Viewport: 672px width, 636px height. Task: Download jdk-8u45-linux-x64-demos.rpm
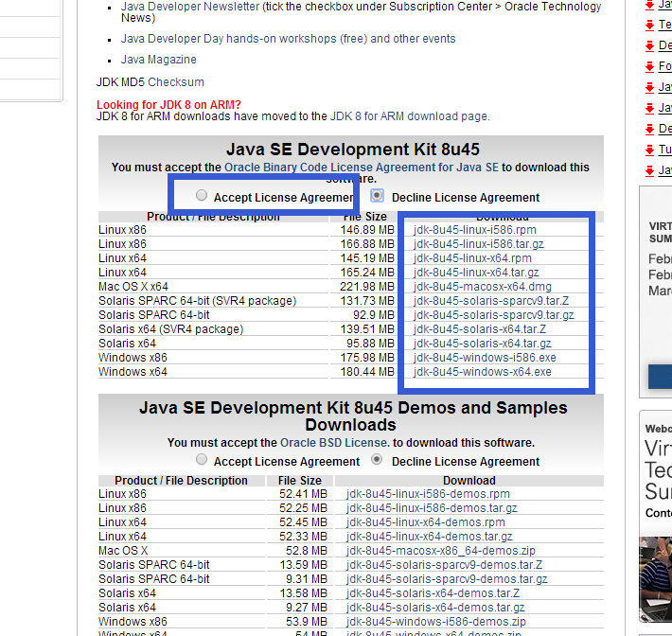[x=426, y=522]
